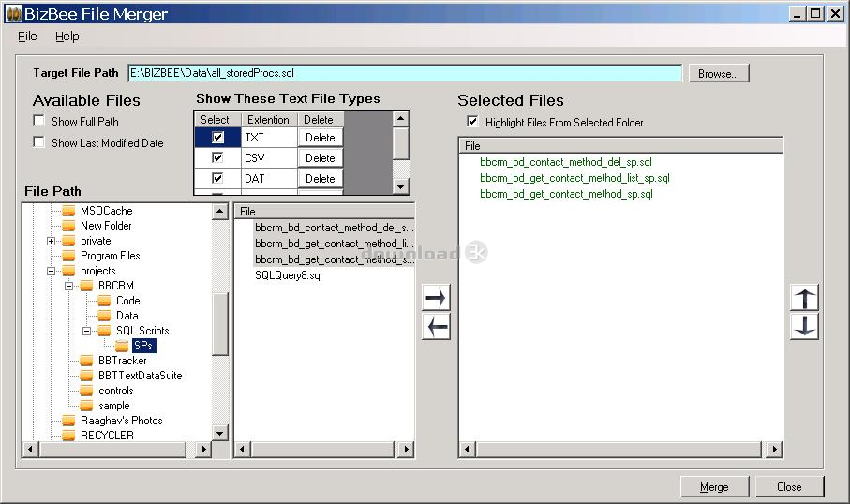
Task: Delete the CSV file type row
Action: [321, 158]
